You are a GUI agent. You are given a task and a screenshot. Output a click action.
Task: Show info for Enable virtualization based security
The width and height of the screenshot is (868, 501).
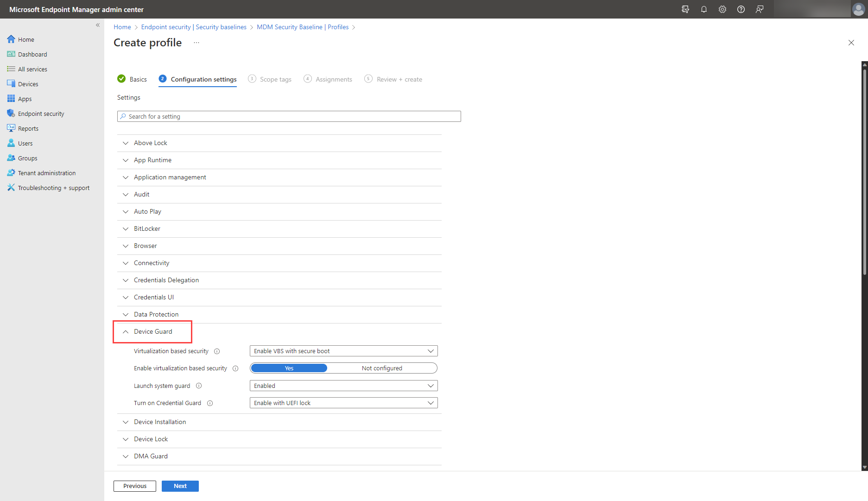point(235,368)
